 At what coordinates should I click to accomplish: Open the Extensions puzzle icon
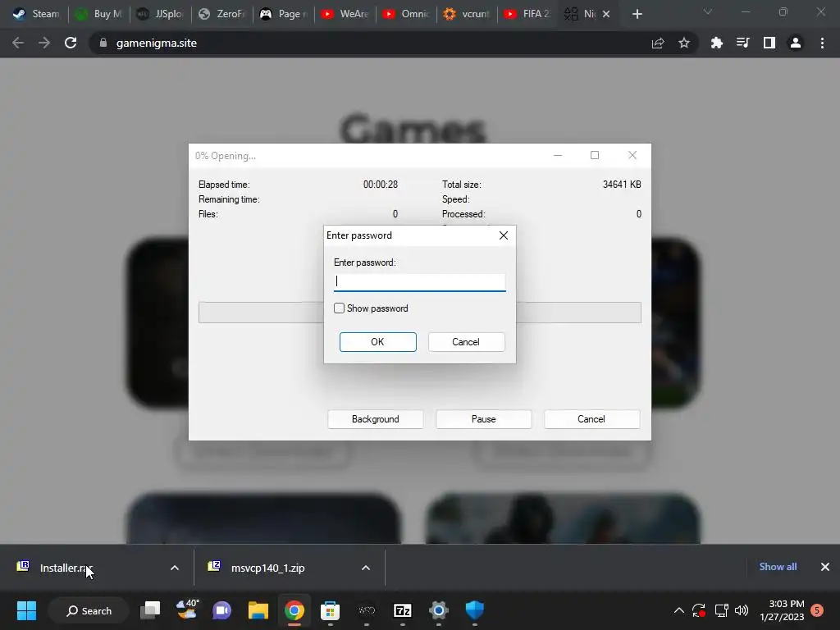pos(716,43)
